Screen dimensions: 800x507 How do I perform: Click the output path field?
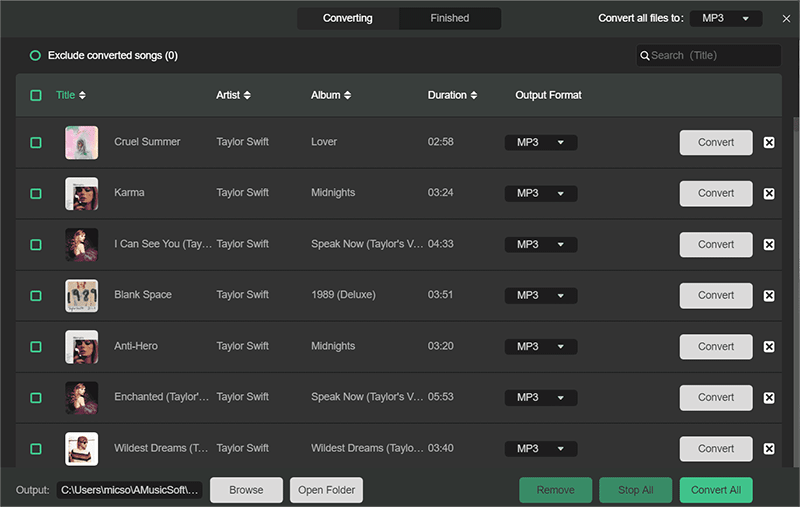(130, 490)
